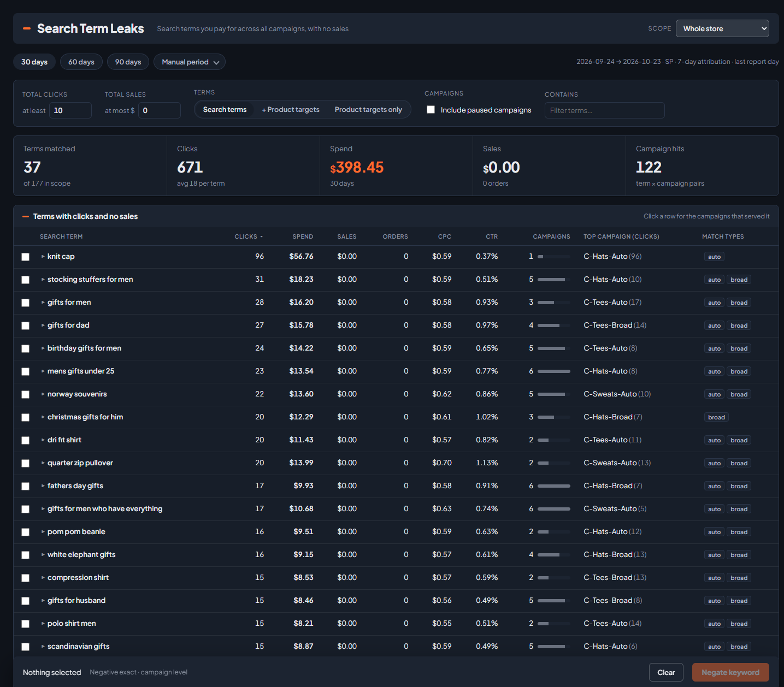Click the Clear button
This screenshot has width=784, height=687.
pos(666,672)
